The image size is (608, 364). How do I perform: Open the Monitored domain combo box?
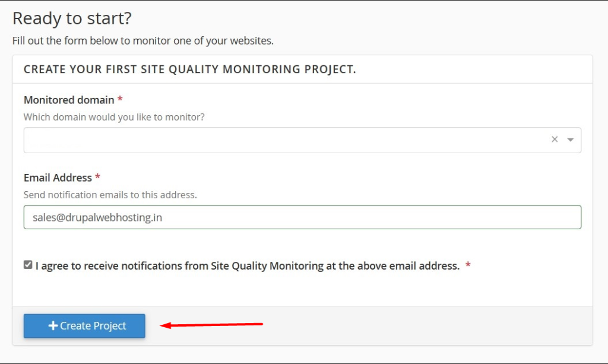click(285, 140)
